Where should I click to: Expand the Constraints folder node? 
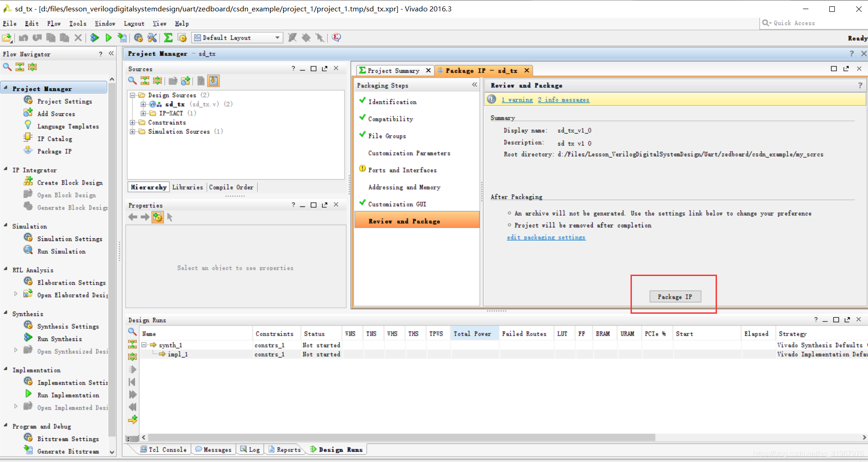point(132,122)
